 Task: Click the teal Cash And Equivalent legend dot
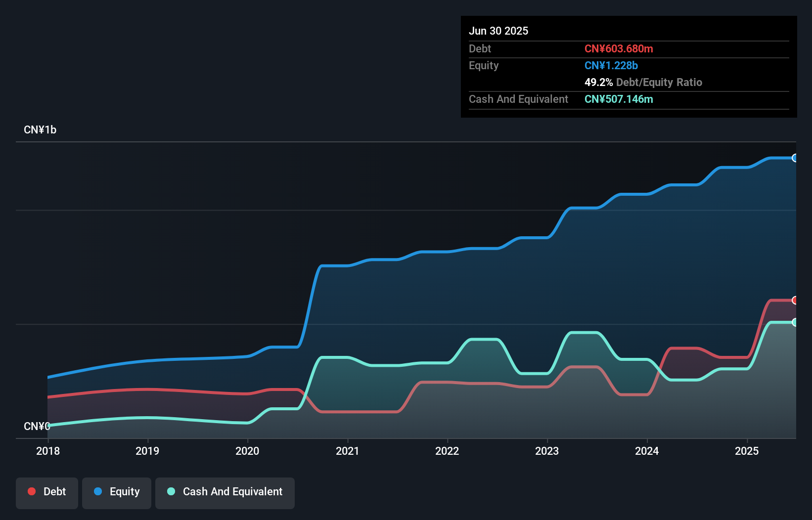point(171,491)
